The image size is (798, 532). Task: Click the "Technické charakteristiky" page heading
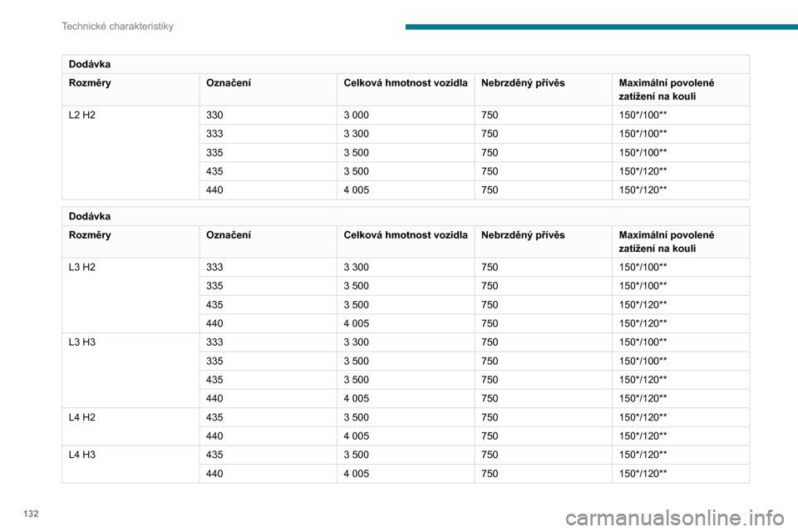[x=117, y=27]
